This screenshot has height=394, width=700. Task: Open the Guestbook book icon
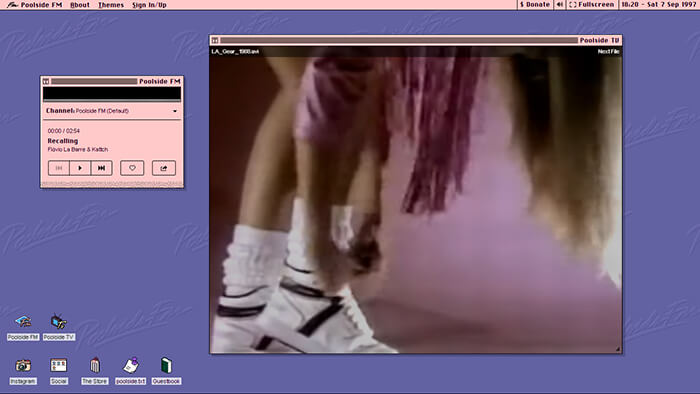[166, 371]
